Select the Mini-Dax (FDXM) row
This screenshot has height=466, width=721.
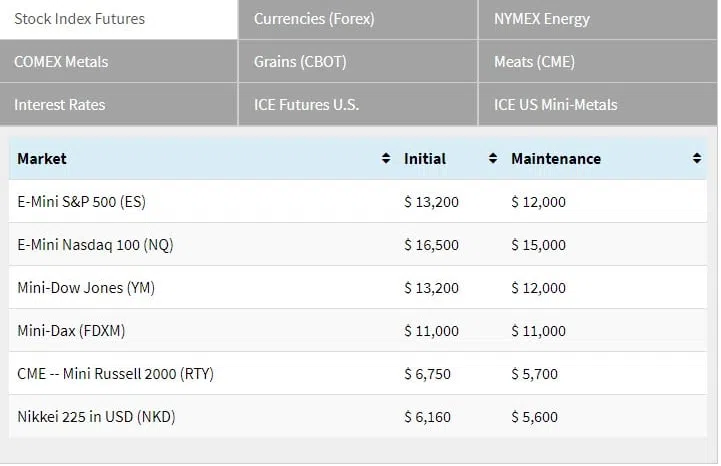358,331
